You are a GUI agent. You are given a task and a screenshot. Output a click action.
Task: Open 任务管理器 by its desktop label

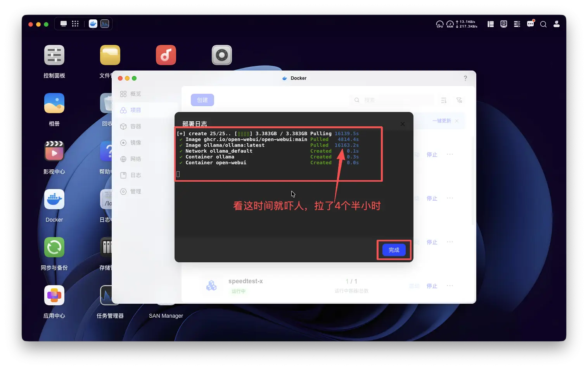click(110, 316)
